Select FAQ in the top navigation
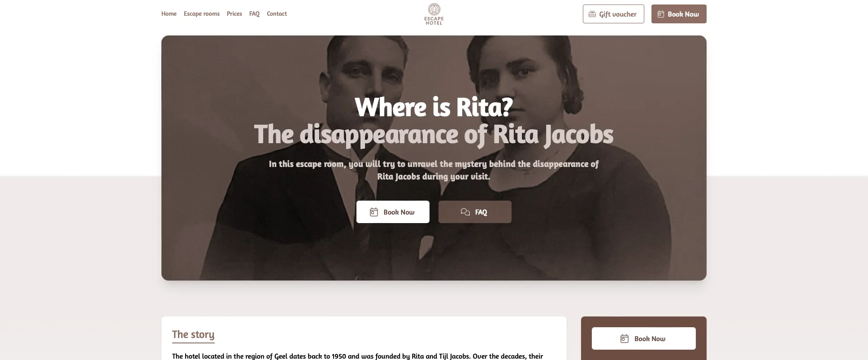 [x=254, y=14]
